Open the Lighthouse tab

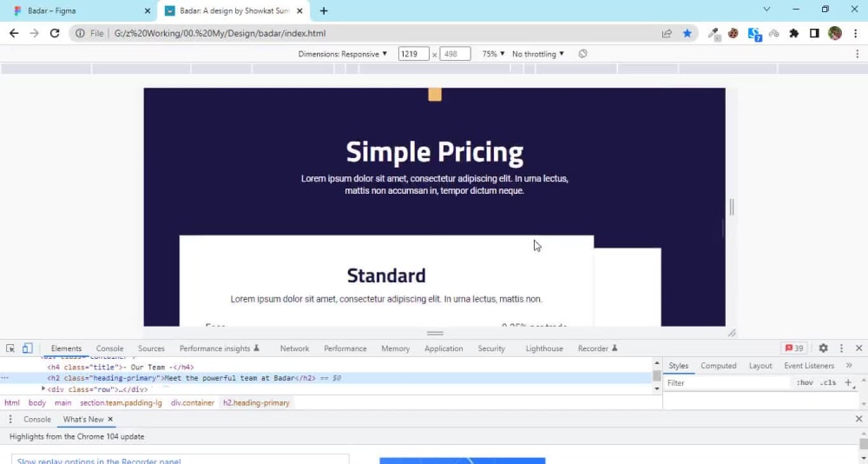[x=544, y=348]
